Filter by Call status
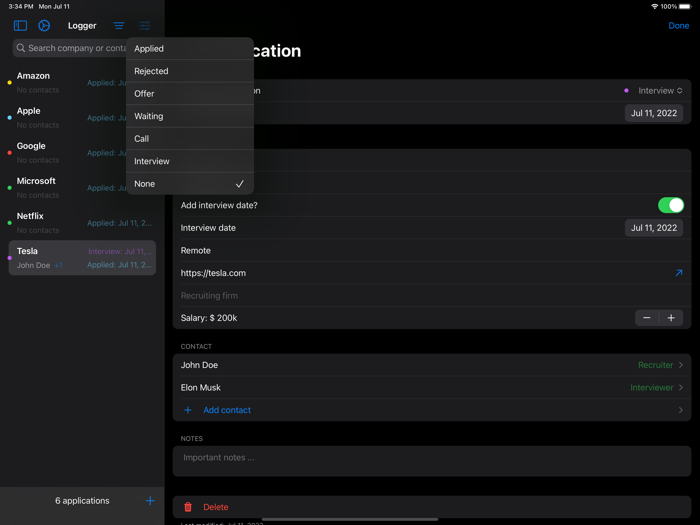Image resolution: width=700 pixels, height=525 pixels. [190, 139]
